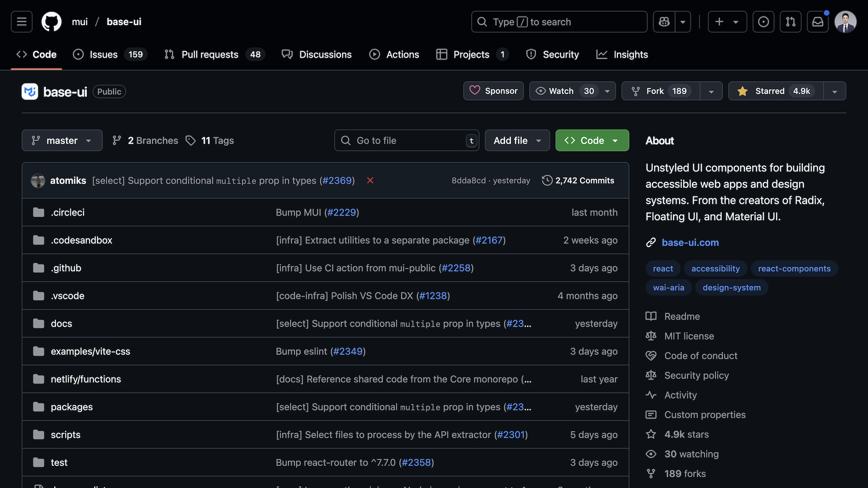Image resolution: width=868 pixels, height=488 pixels.
Task: Click the star icon in the Starred button
Action: [743, 91]
